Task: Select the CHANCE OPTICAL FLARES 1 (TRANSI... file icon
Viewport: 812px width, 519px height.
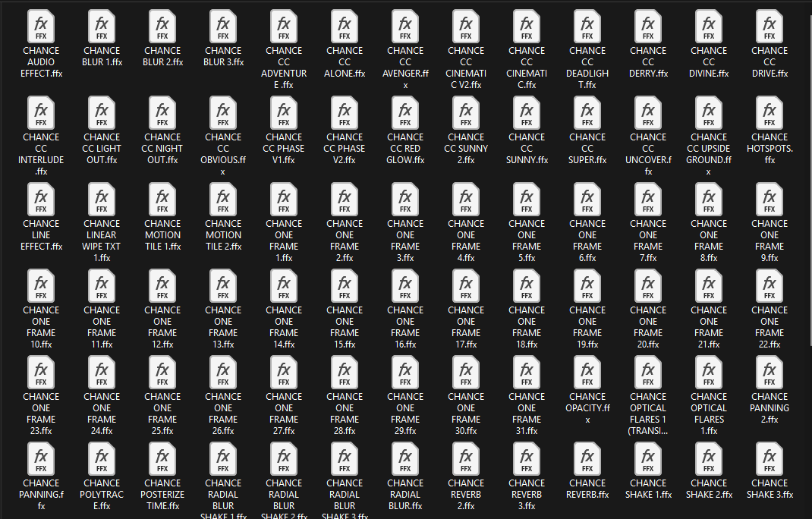Action: pos(648,372)
